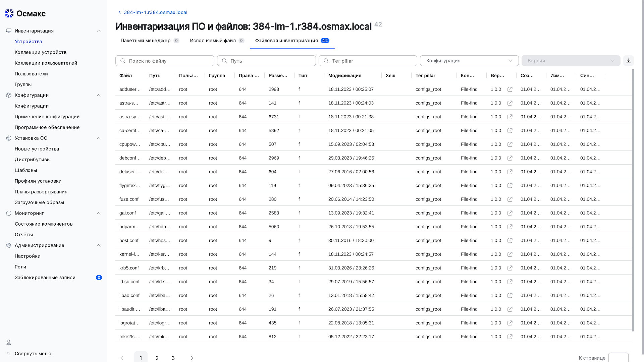Click the download icon near Версия filter
The height and width of the screenshot is (362, 644).
pos(629,61)
